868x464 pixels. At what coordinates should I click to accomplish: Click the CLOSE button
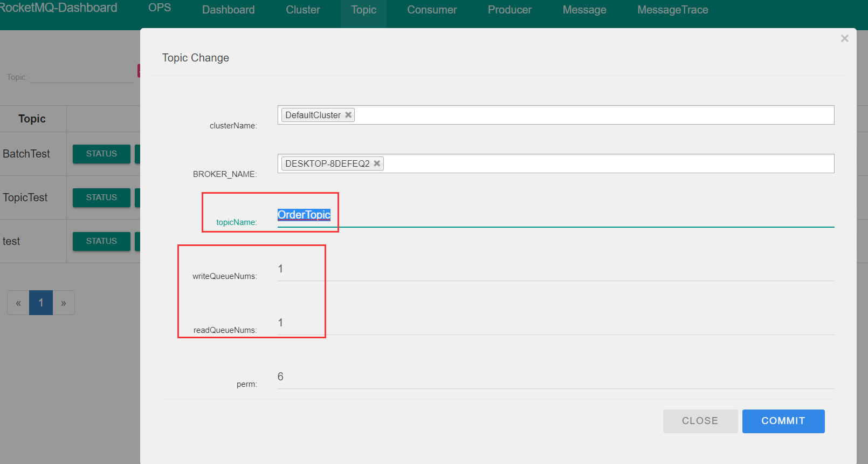pos(700,421)
